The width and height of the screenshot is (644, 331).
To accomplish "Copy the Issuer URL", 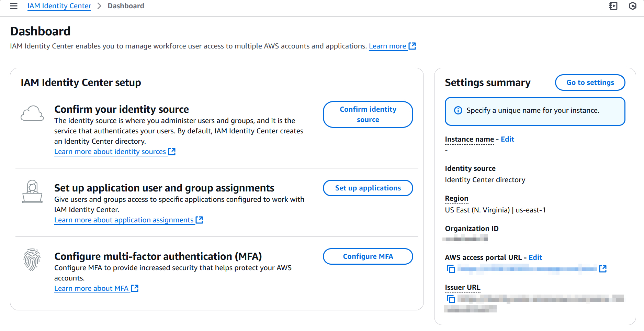I will (451, 299).
